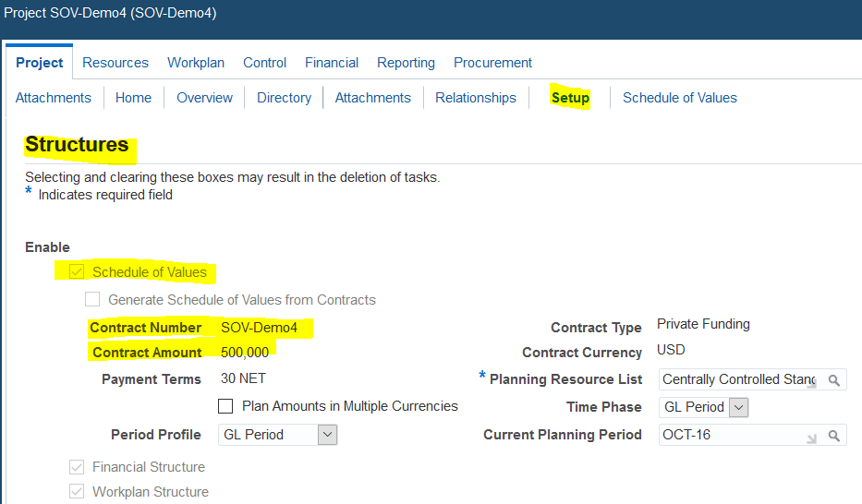Toggle the Financial Structure checkbox

[77, 467]
